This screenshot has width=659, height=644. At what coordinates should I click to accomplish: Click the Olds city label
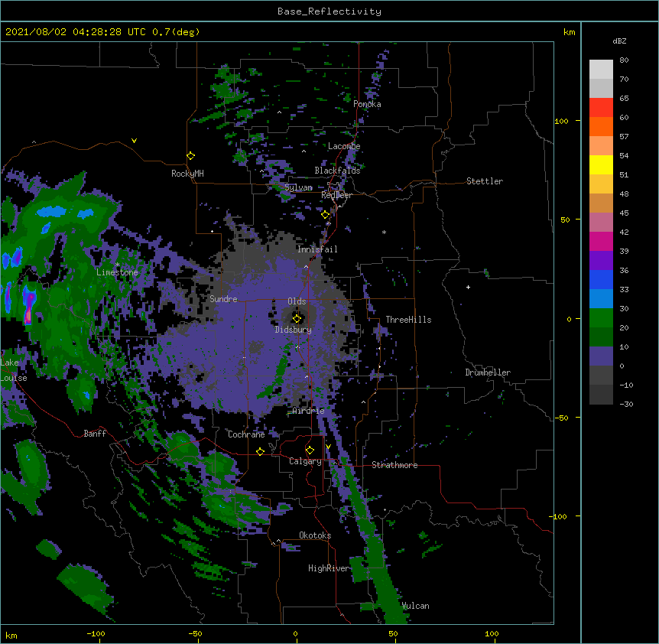point(297,301)
